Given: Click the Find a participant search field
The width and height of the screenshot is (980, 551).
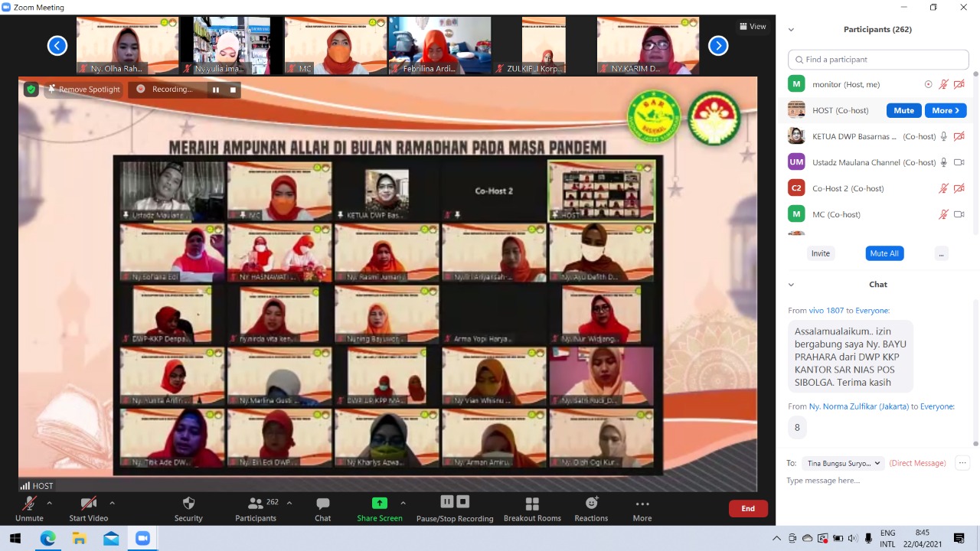Looking at the screenshot, I should click(878, 60).
